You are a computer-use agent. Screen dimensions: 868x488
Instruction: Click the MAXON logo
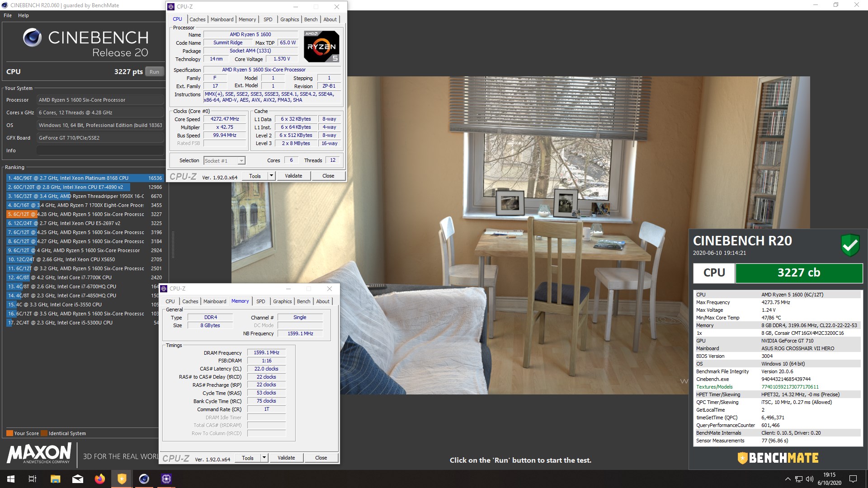(x=39, y=453)
